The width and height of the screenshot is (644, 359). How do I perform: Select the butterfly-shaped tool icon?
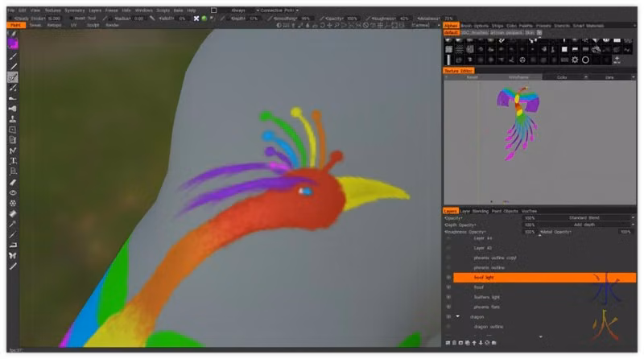13,255
